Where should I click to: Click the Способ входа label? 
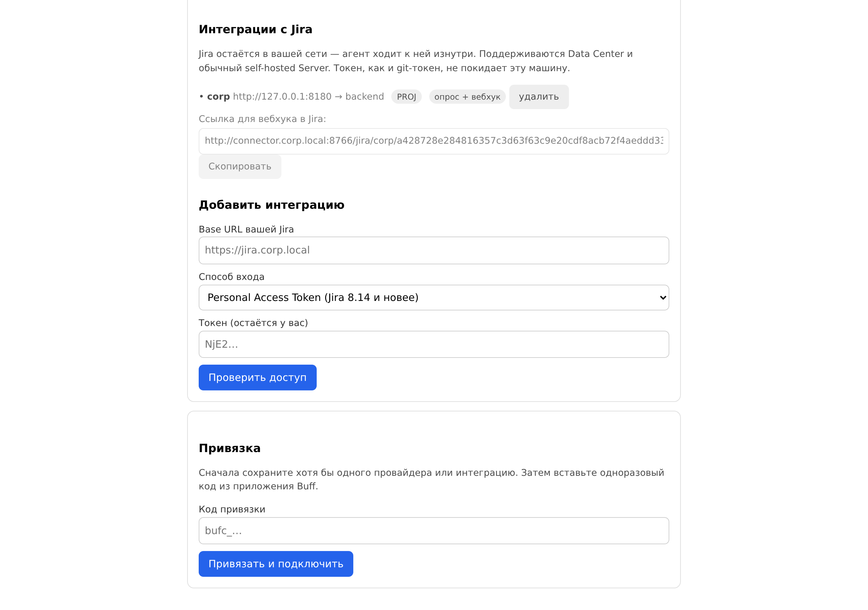tap(231, 277)
